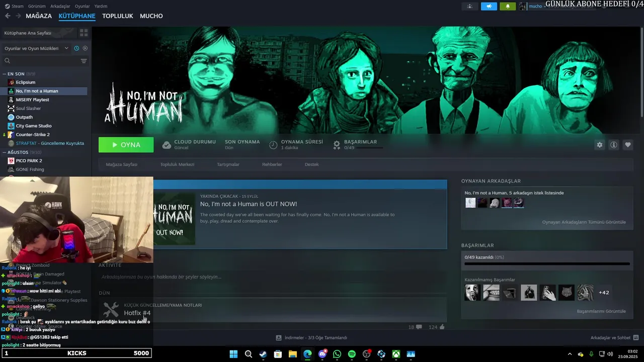644x362 pixels.
Task: Add game to favorites heart
Action: [628, 145]
